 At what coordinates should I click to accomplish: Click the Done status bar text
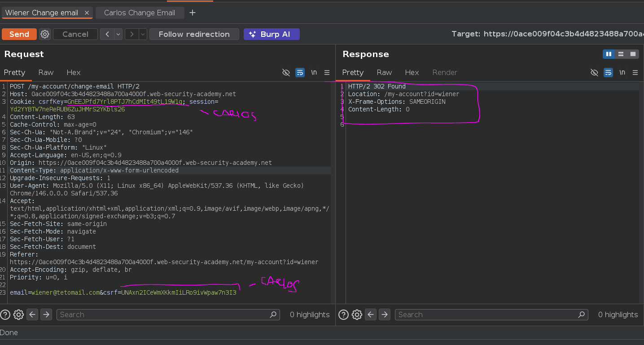click(9, 332)
